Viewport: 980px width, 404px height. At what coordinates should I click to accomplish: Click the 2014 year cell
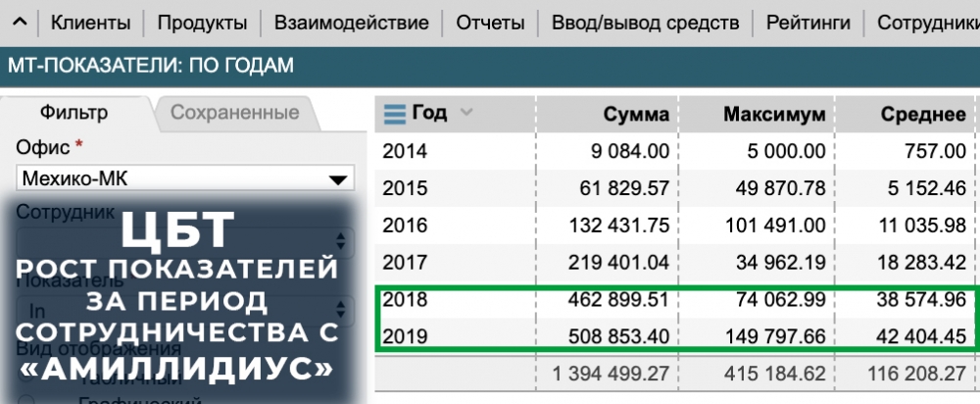coord(405,151)
